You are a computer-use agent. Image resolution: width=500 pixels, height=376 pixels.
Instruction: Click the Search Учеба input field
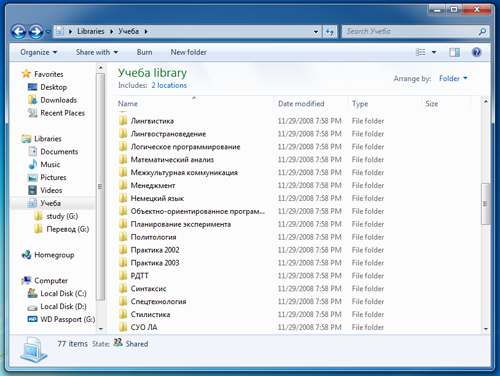click(x=410, y=32)
